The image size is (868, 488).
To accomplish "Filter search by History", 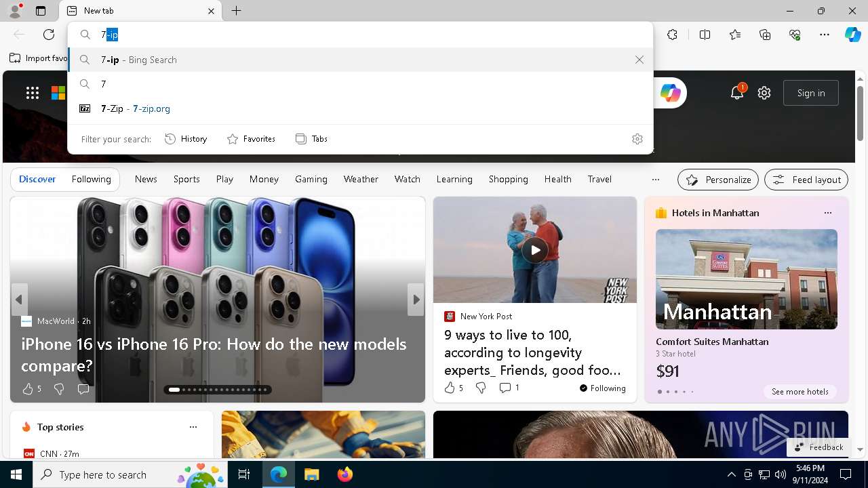I will pyautogui.click(x=186, y=139).
